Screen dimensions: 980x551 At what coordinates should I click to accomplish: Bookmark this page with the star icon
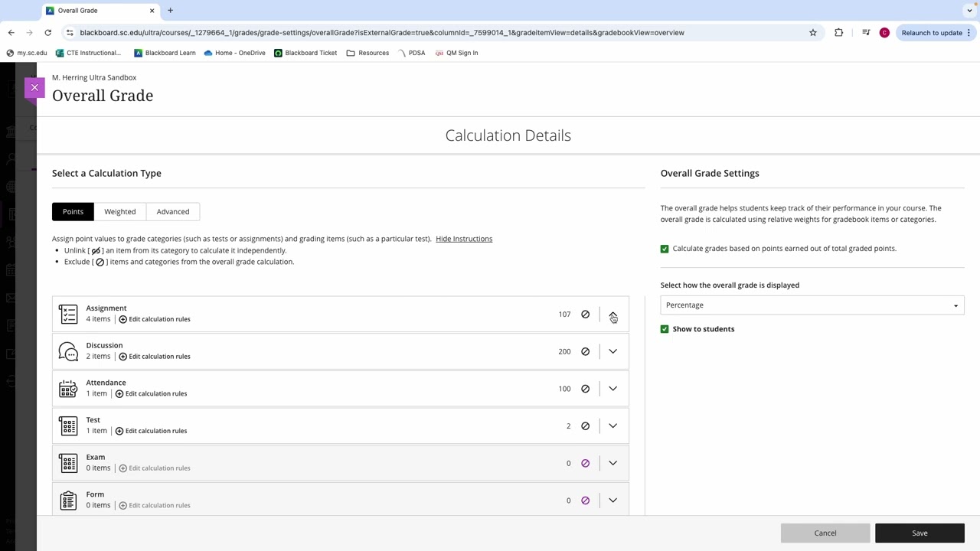pyautogui.click(x=813, y=33)
